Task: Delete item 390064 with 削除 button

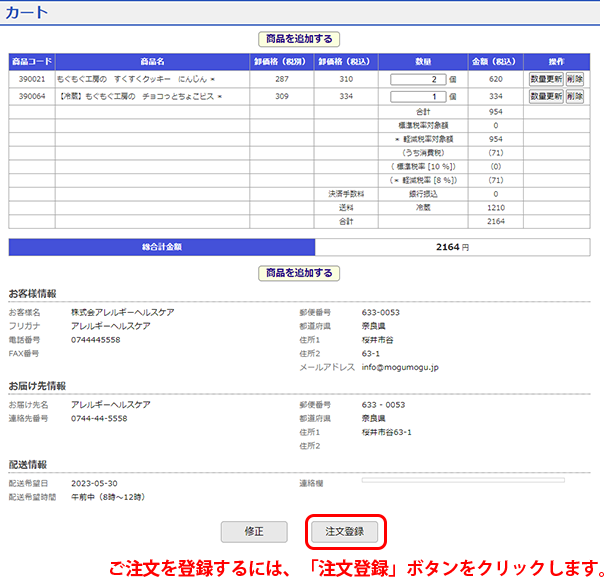Action: pos(574,97)
